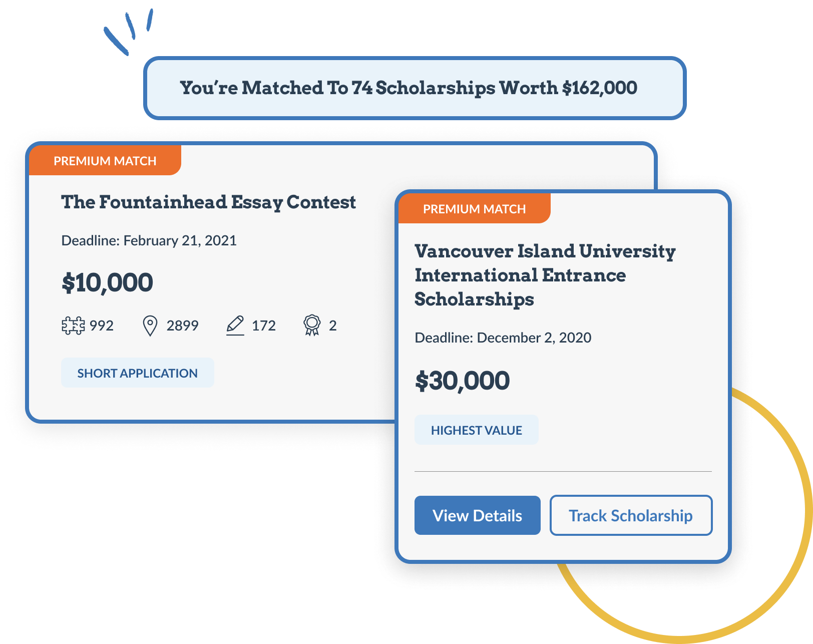Image resolution: width=813 pixels, height=644 pixels.
Task: Open Vancouver Island University scholarship title
Action: tap(545, 275)
